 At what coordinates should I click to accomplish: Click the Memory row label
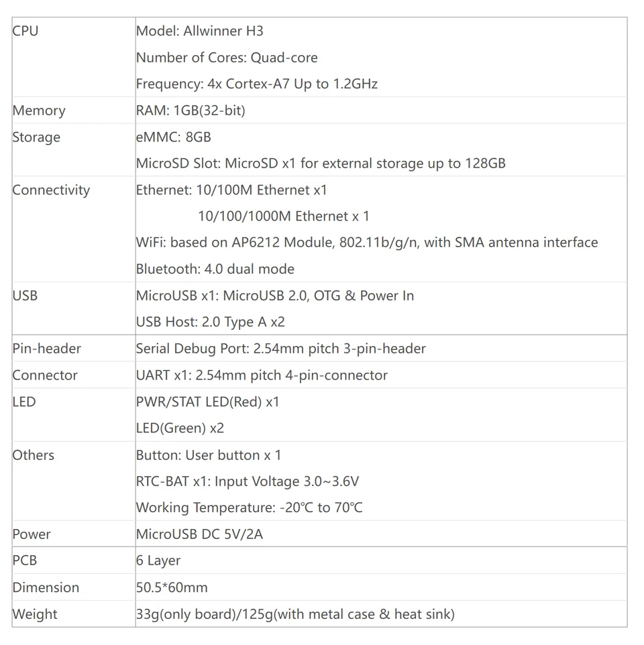[x=39, y=111]
